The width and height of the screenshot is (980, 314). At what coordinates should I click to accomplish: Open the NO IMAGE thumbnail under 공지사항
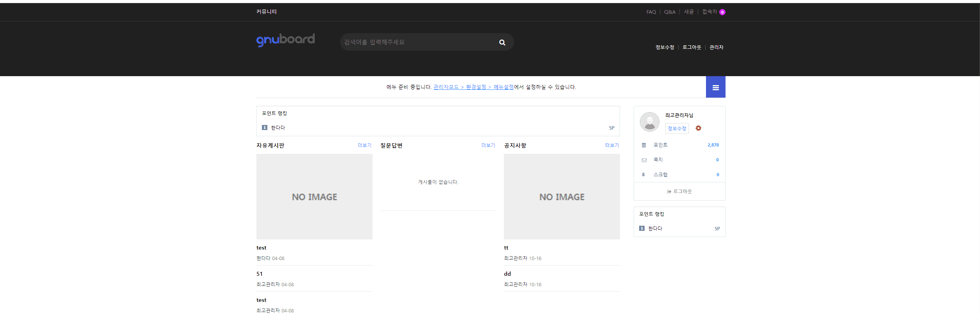click(x=561, y=196)
